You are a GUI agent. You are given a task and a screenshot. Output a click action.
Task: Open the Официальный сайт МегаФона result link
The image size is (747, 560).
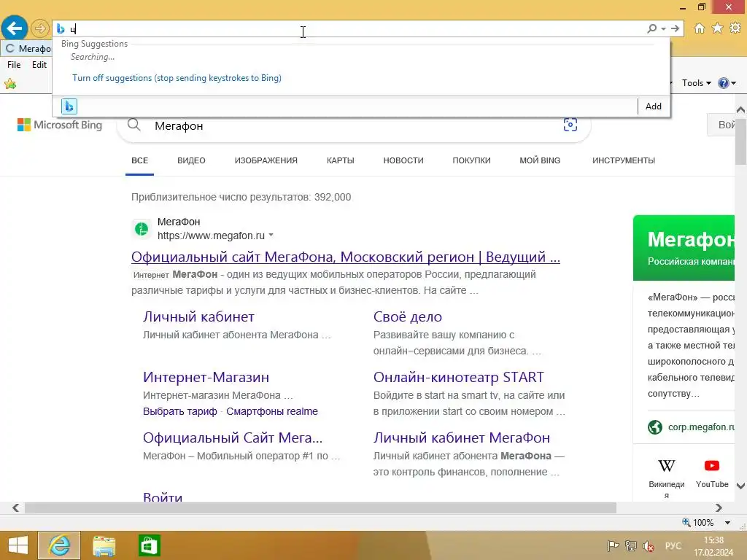tap(345, 257)
